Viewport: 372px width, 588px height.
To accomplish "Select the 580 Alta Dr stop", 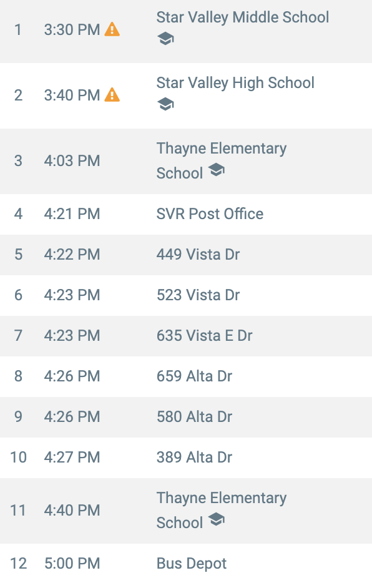I will pos(186,417).
